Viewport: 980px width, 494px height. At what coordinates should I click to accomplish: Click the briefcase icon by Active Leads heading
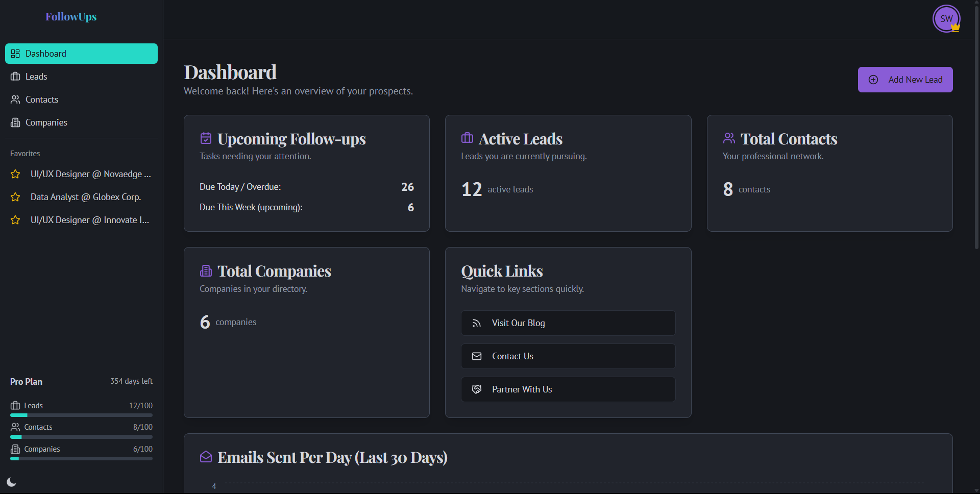pos(467,138)
